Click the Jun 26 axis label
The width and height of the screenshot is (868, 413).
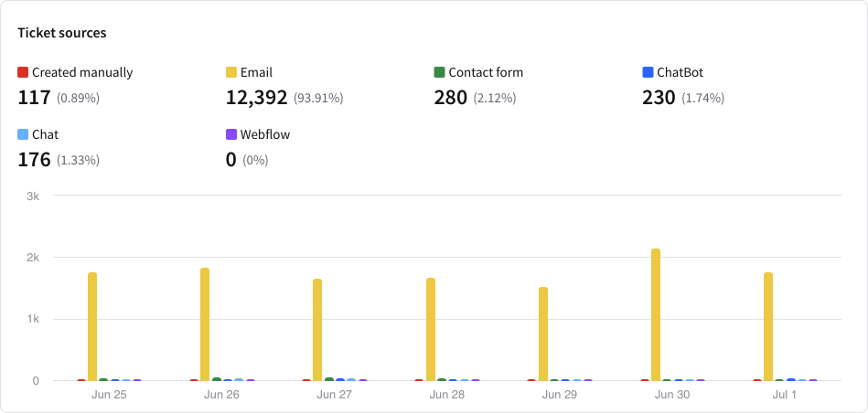tap(221, 396)
